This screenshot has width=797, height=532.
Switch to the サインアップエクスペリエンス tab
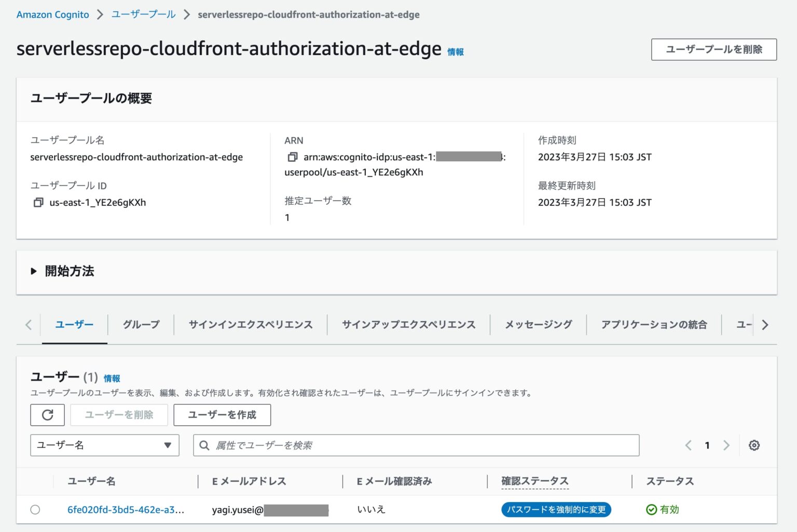pos(408,324)
